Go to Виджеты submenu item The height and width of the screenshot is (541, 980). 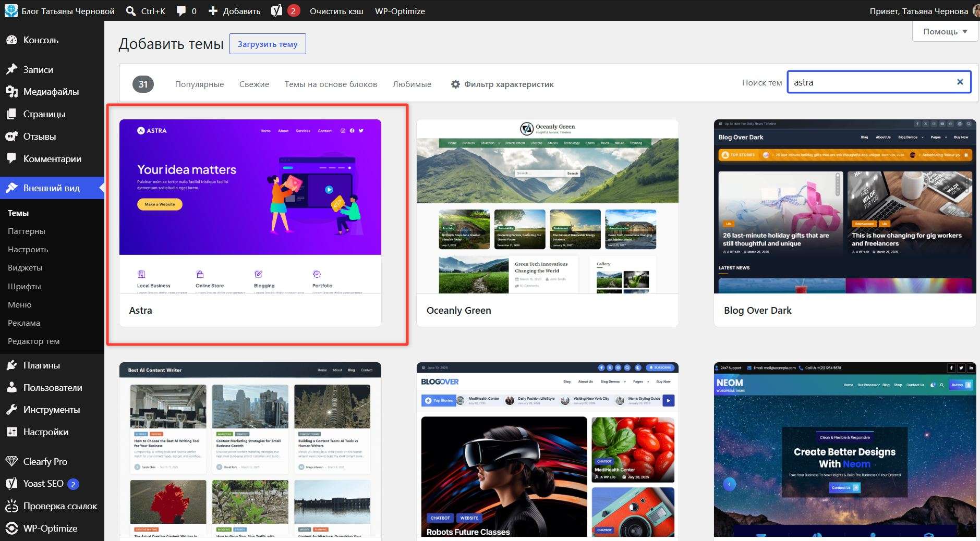coord(25,267)
